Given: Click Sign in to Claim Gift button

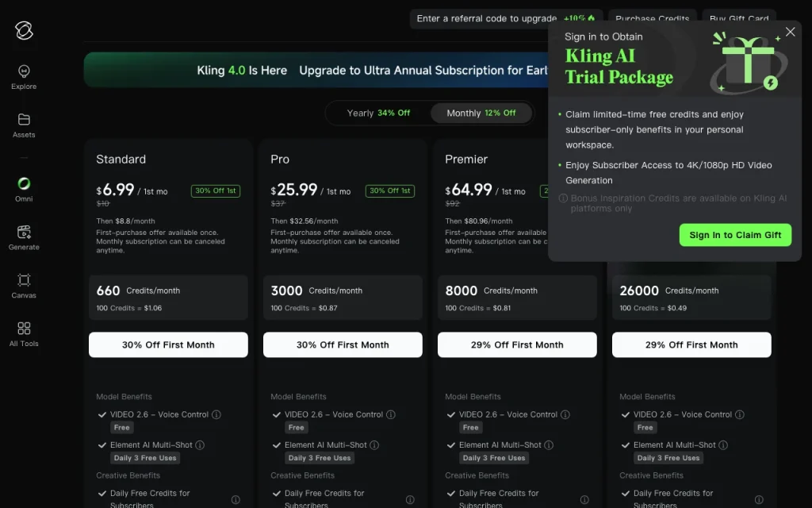Looking at the screenshot, I should click(735, 235).
